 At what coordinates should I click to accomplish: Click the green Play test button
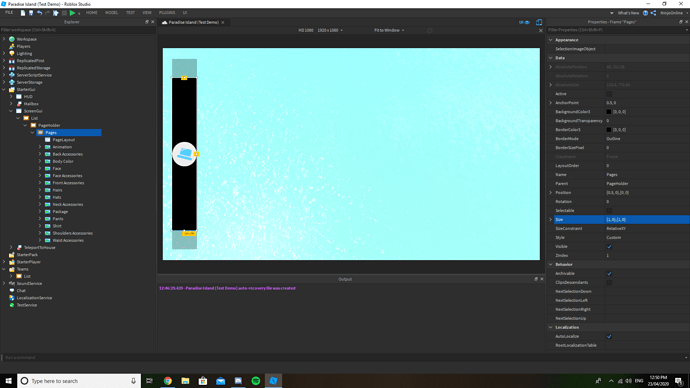(73, 13)
